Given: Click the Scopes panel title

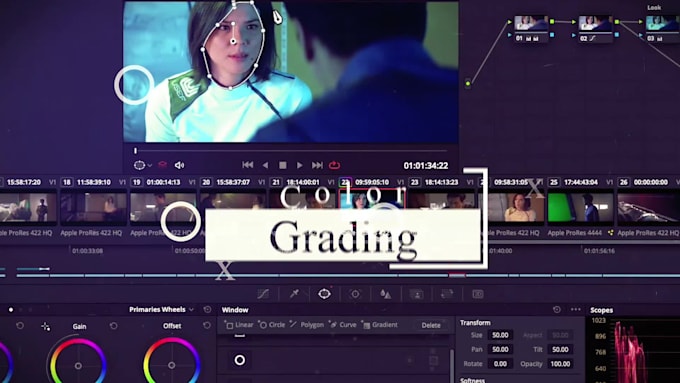Looking at the screenshot, I should point(602,310).
